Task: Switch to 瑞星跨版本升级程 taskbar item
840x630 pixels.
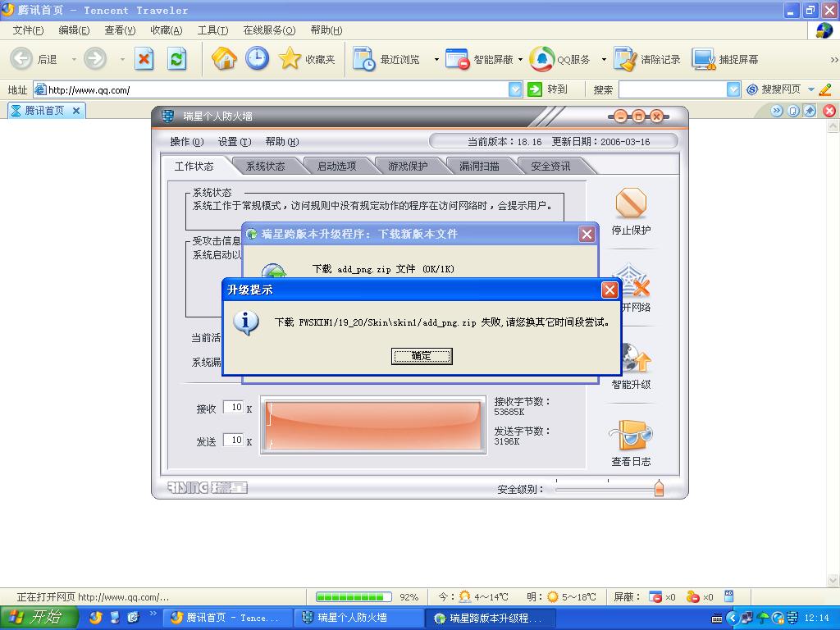Action: [492, 618]
